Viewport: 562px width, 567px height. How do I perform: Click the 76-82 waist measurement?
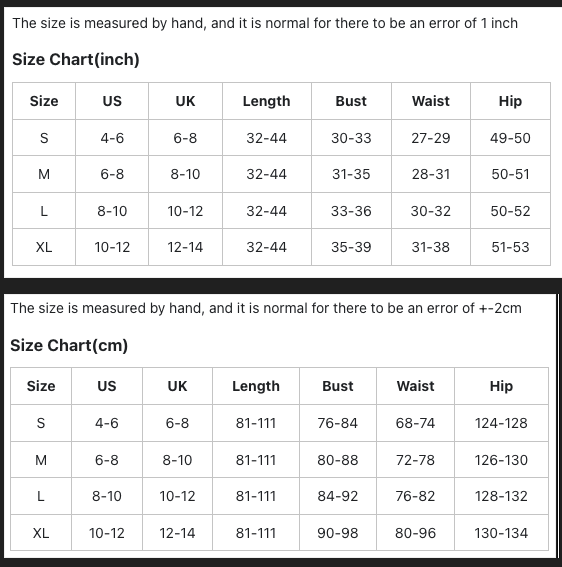415,496
